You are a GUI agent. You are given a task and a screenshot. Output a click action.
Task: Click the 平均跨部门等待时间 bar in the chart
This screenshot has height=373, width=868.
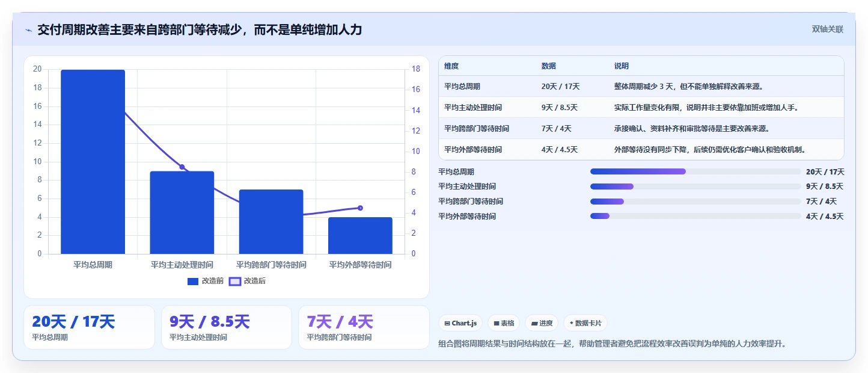point(271,222)
